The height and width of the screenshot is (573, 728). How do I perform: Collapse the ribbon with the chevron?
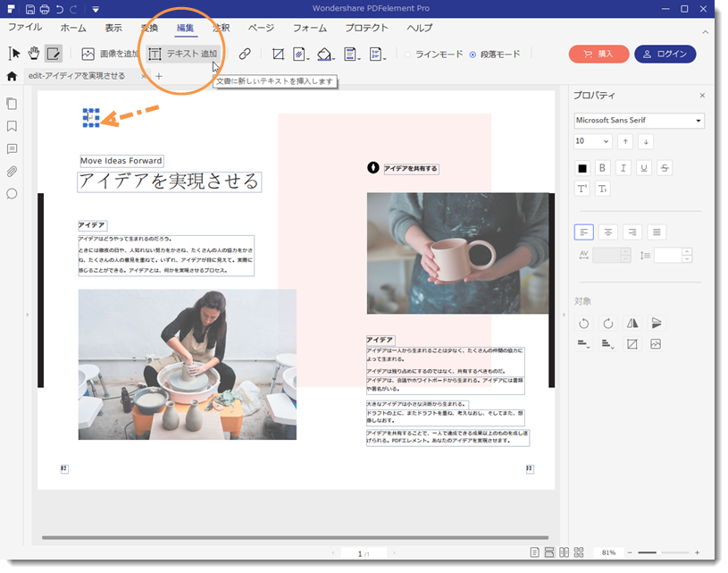(x=706, y=32)
